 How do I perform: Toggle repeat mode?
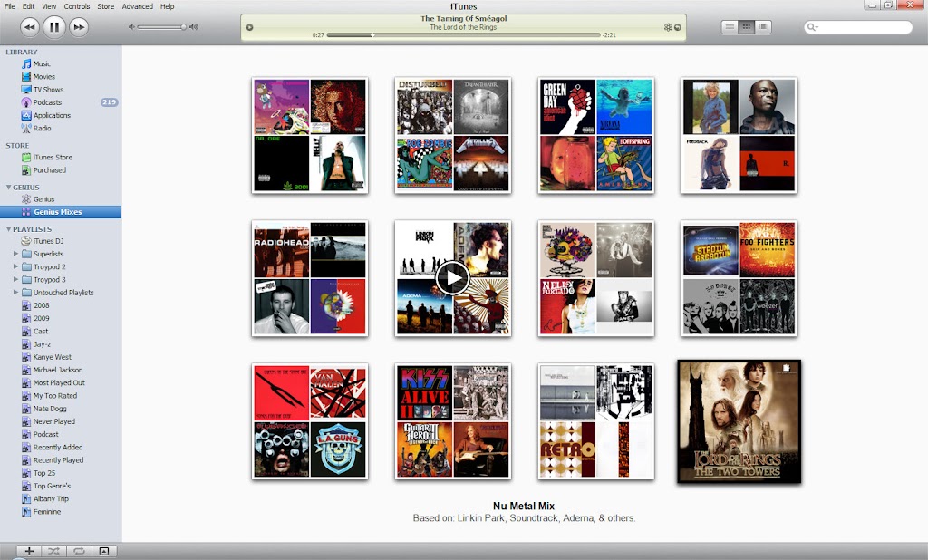pos(79,551)
